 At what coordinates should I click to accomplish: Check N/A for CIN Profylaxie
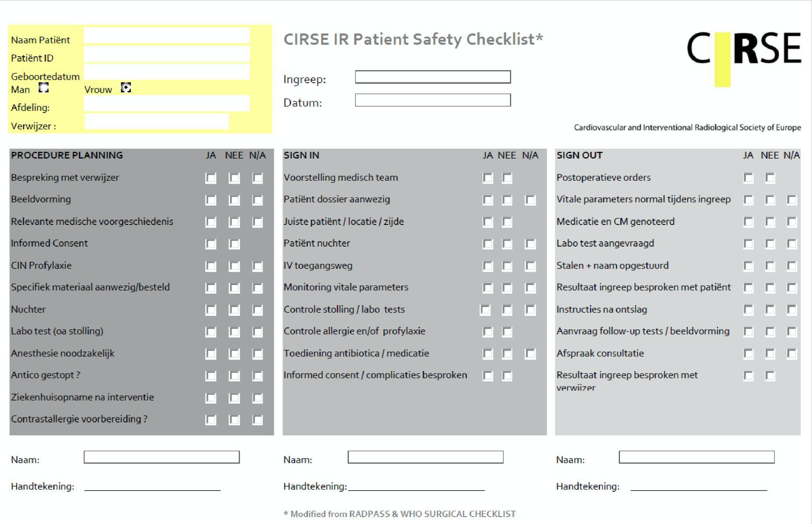(258, 266)
